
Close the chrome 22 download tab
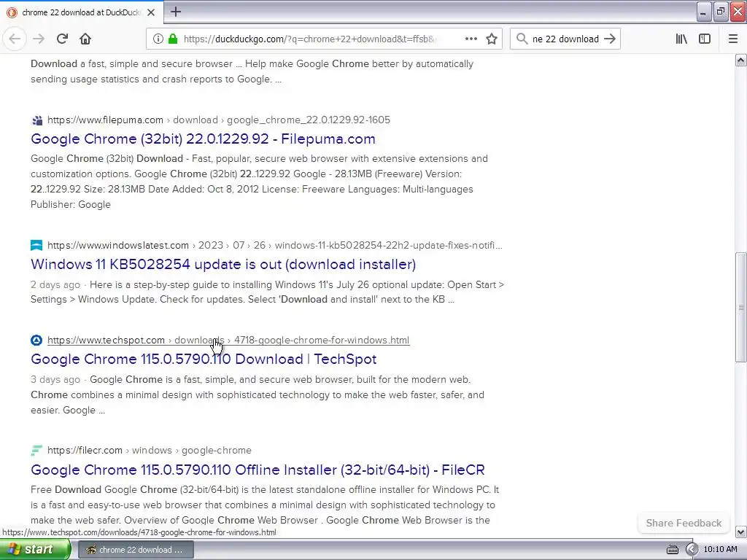pyautogui.click(x=151, y=12)
